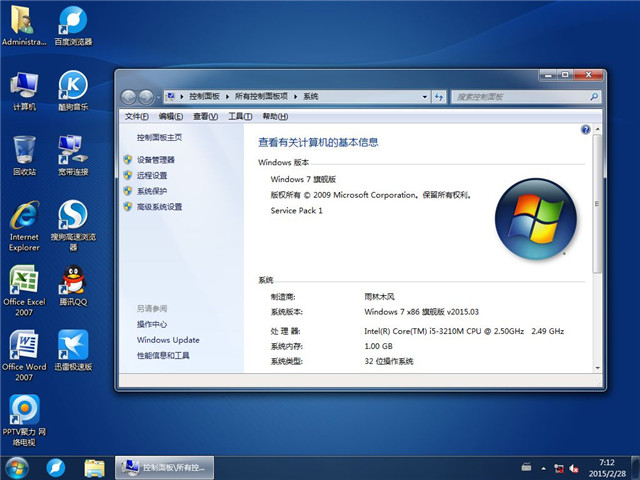
Task: Launch 搜狗高速浏览器 desktop shortcut
Action: (73, 226)
